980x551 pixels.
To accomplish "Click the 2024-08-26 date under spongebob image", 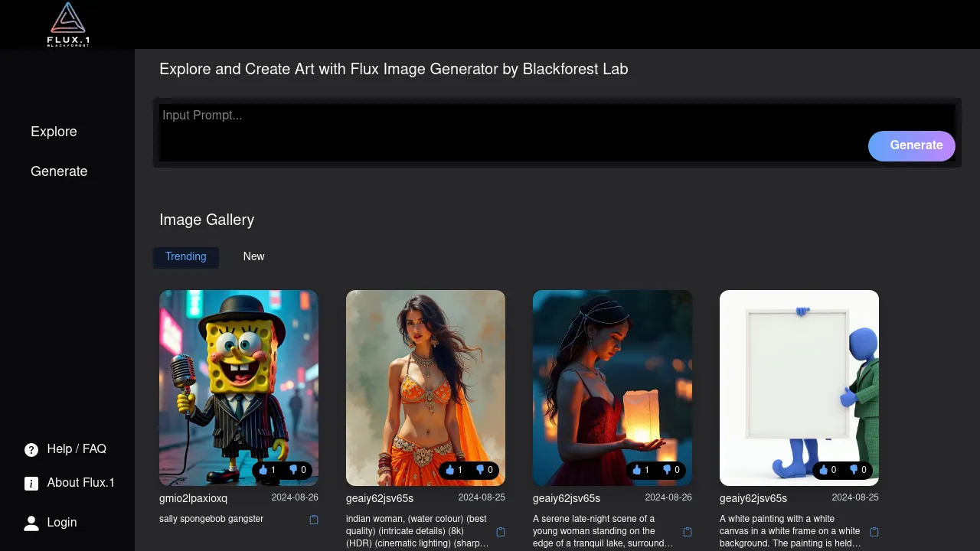I will [x=295, y=498].
